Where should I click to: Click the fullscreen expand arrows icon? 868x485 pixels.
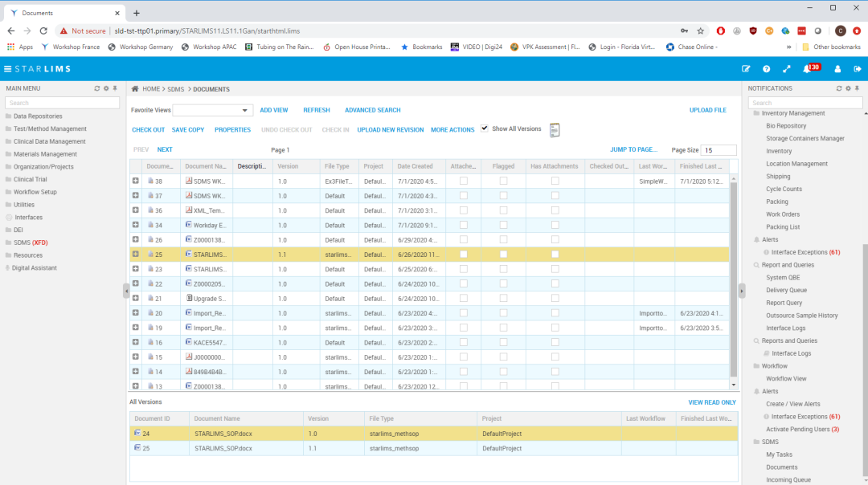(x=787, y=69)
